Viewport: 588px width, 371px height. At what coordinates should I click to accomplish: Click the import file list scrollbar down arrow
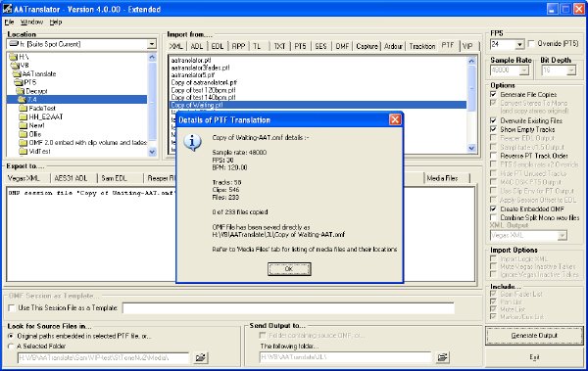pyautogui.click(x=471, y=149)
